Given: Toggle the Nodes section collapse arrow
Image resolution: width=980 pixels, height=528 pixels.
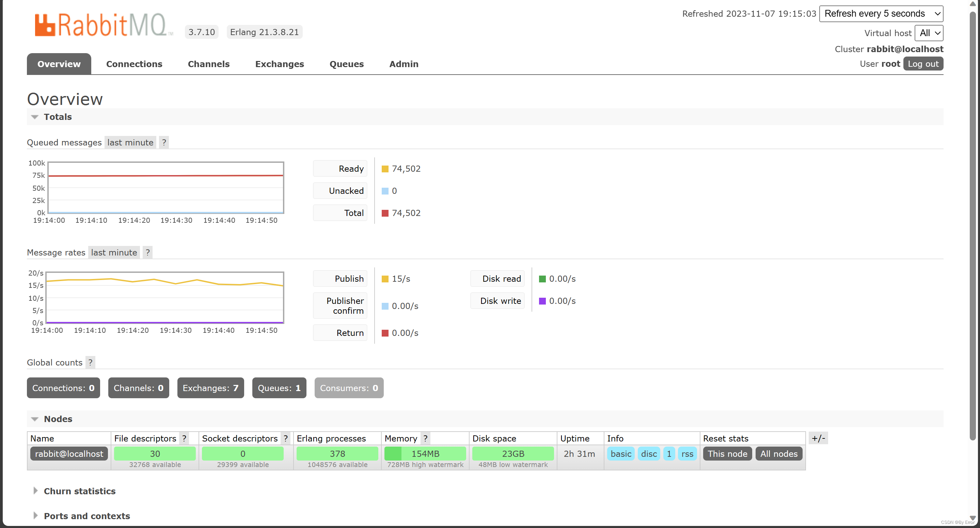Looking at the screenshot, I should click(34, 419).
